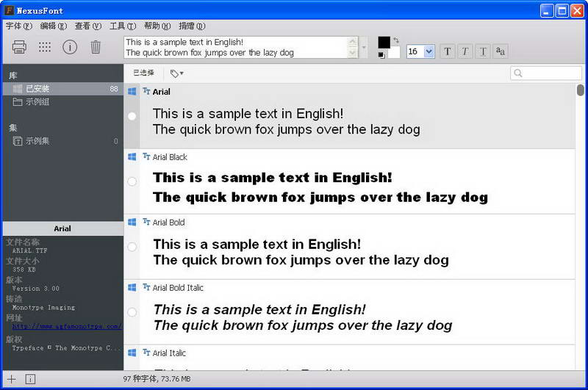588x390 pixels.
Task: Open the 捐赠(D) menu
Action: click(x=192, y=26)
